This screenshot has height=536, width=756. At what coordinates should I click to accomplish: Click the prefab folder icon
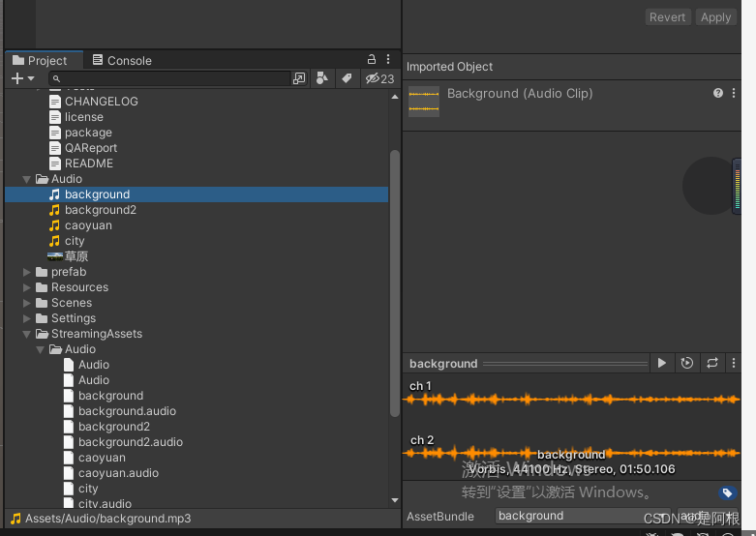[x=42, y=272]
